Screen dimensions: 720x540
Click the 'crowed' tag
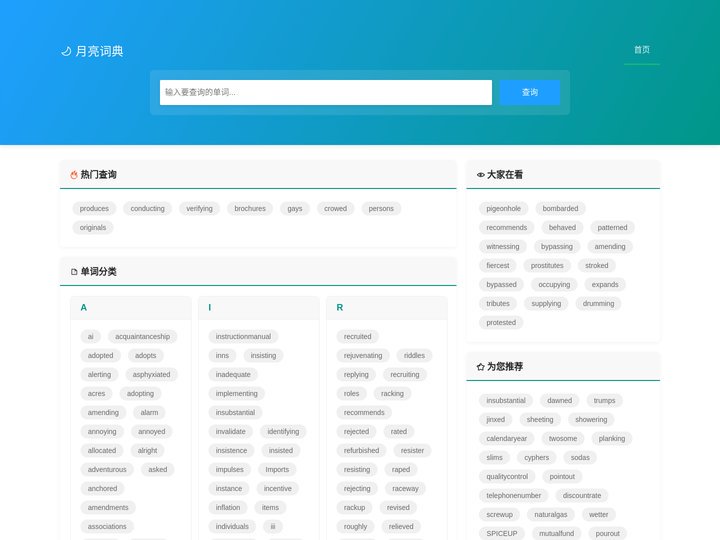coord(335,208)
